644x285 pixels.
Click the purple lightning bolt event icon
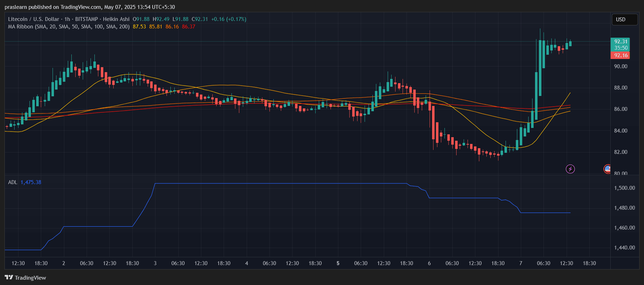pos(570,169)
